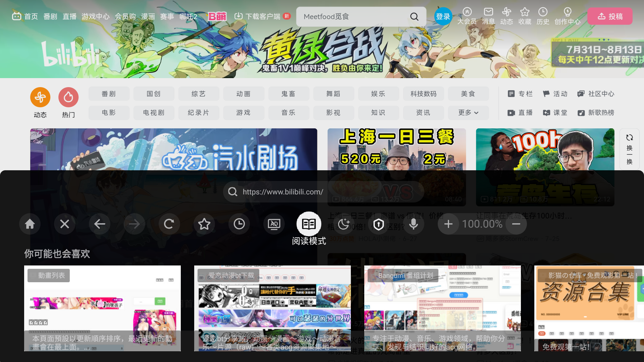Focus the URL bar showing bilibili.com
The image size is (644, 362).
tap(324, 192)
